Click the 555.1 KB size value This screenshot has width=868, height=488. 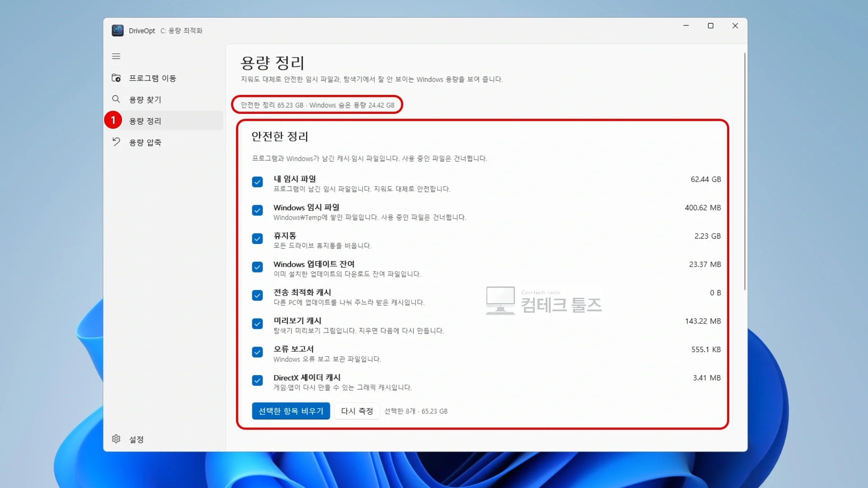706,350
